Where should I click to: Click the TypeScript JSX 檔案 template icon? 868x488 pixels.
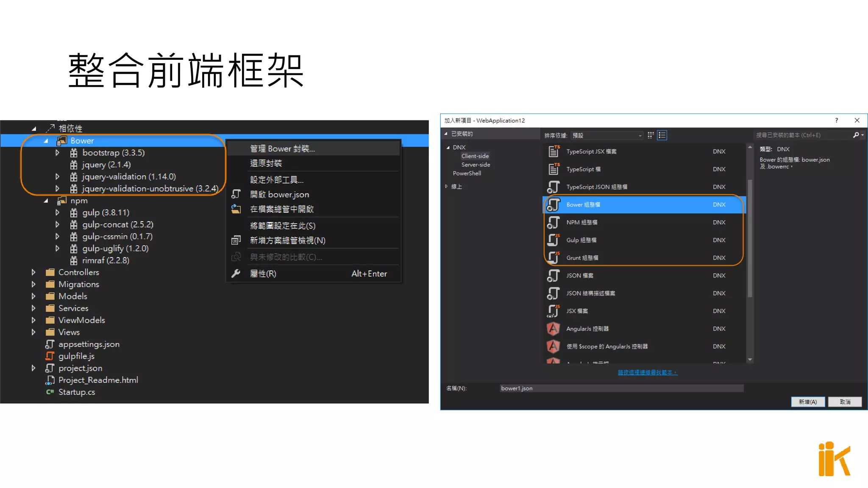pos(554,151)
